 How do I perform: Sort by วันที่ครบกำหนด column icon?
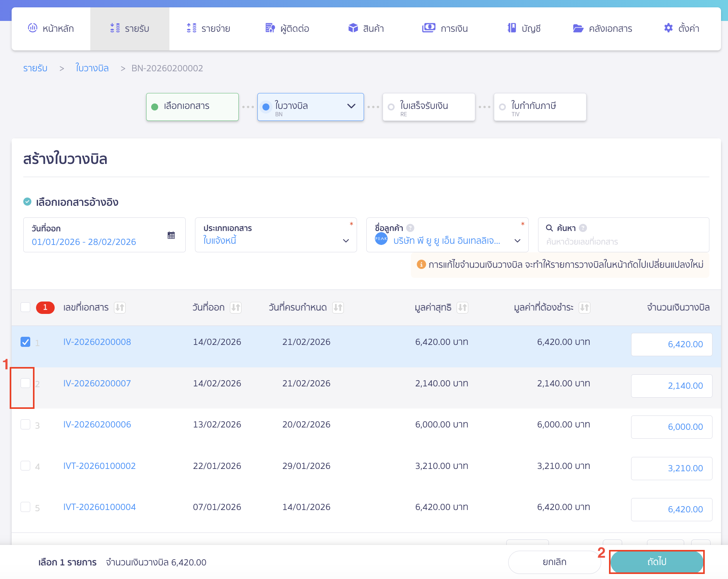point(338,308)
